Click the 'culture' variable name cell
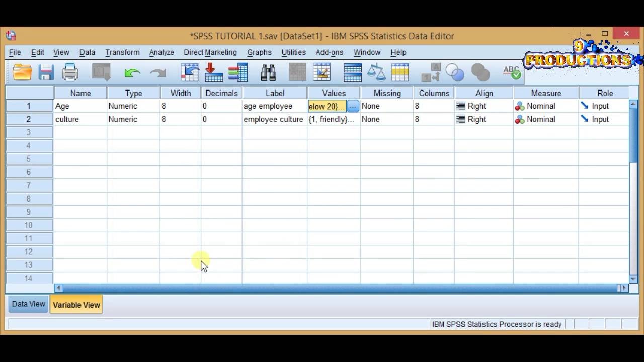The width and height of the screenshot is (644, 362). point(80,119)
